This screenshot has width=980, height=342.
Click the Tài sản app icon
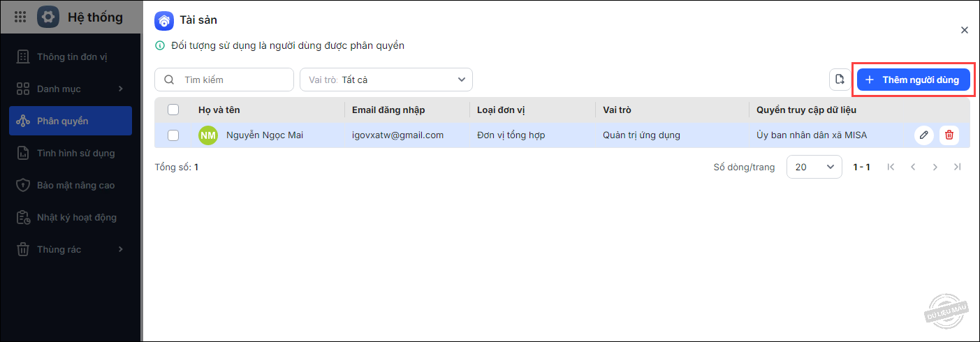164,20
